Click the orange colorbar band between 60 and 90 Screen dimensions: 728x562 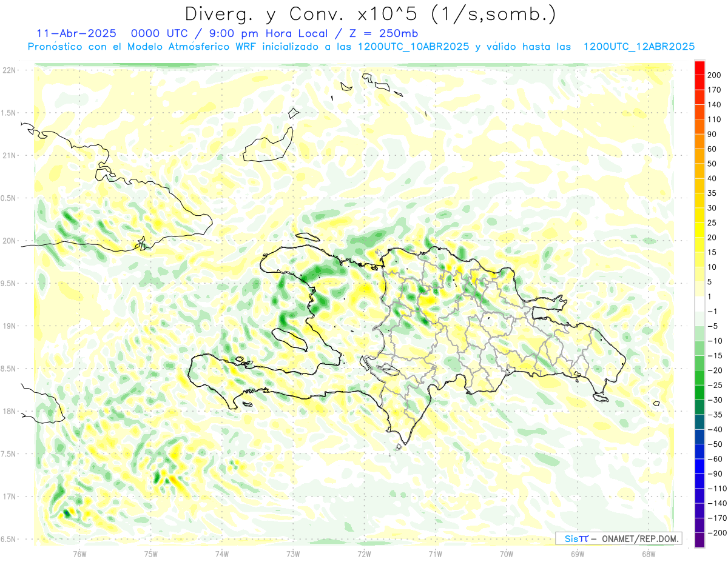coord(699,142)
